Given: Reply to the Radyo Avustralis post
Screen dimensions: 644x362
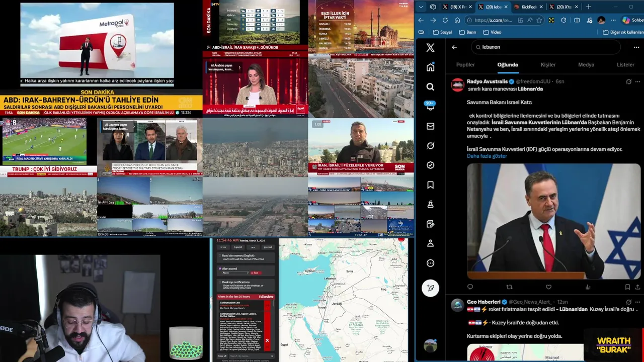Looking at the screenshot, I should point(470,287).
